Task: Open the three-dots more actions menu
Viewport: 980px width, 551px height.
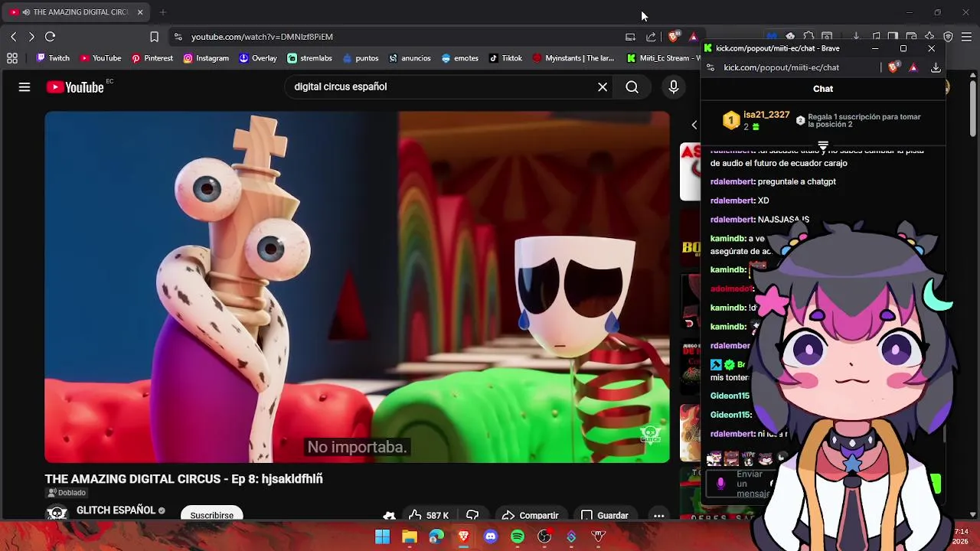Action: click(x=658, y=515)
